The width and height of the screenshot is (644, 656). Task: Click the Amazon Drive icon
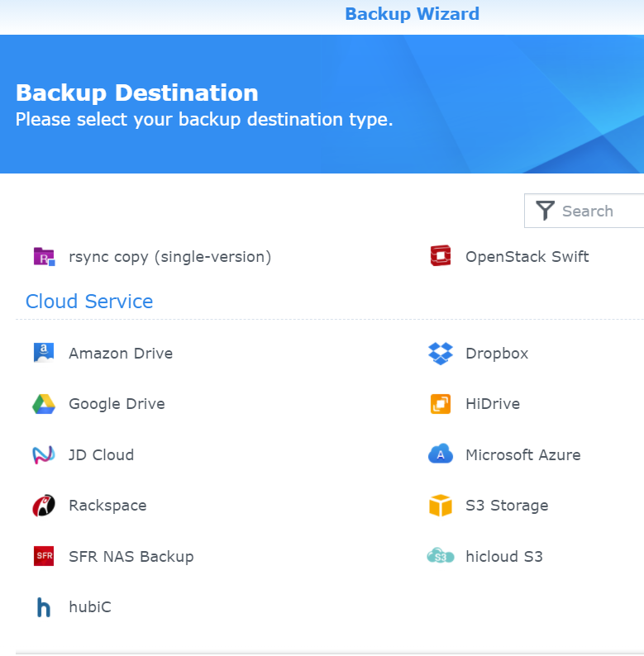[x=44, y=353]
